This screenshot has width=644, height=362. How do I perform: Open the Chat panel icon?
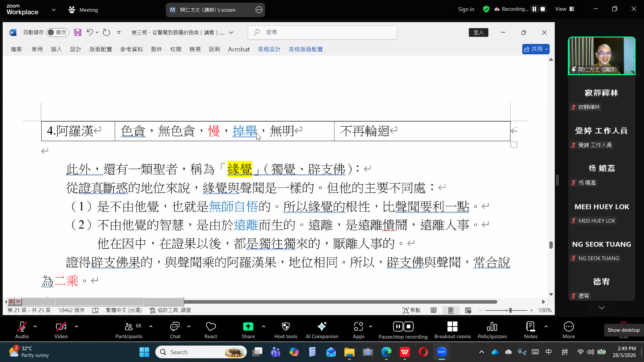pos(175,326)
